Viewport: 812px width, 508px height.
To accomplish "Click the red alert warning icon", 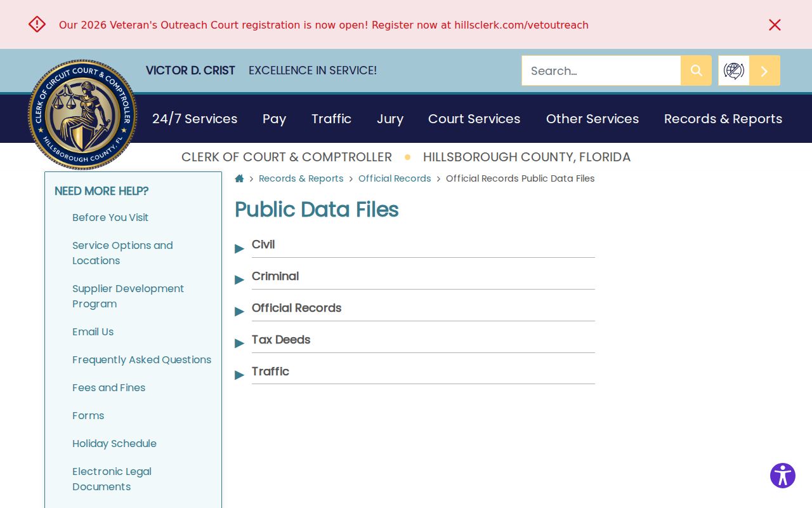I will [x=37, y=24].
